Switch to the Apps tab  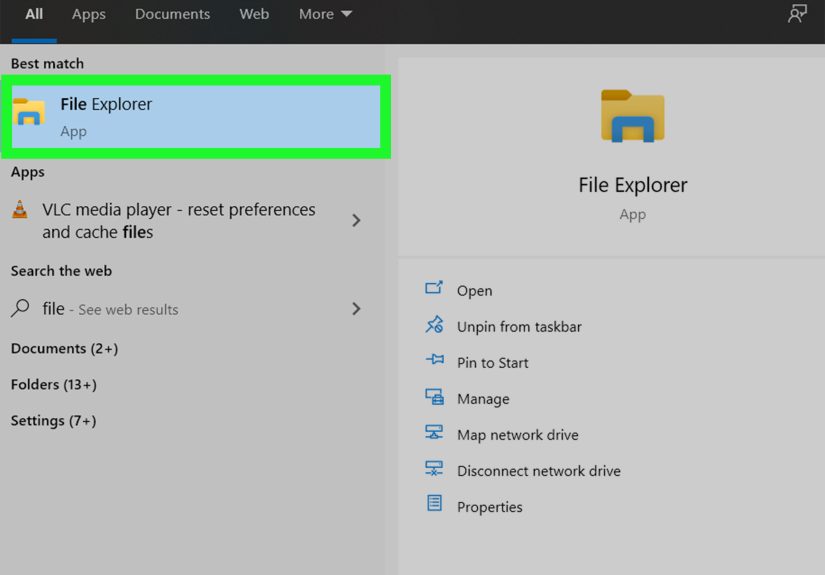[x=89, y=14]
